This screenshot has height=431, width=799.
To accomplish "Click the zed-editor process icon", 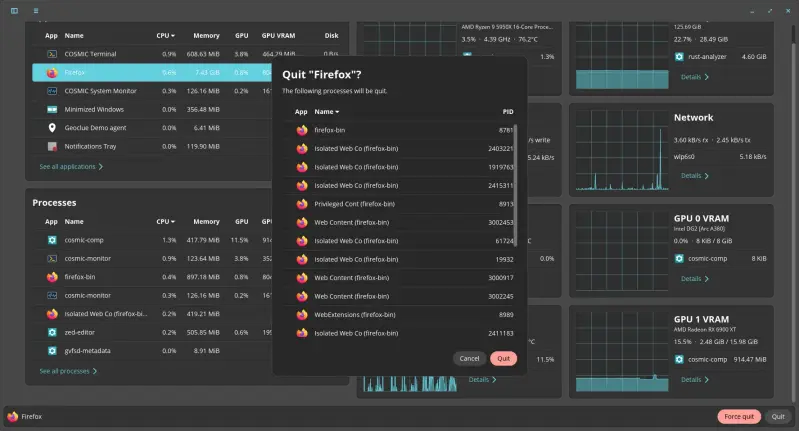I will click(x=52, y=332).
